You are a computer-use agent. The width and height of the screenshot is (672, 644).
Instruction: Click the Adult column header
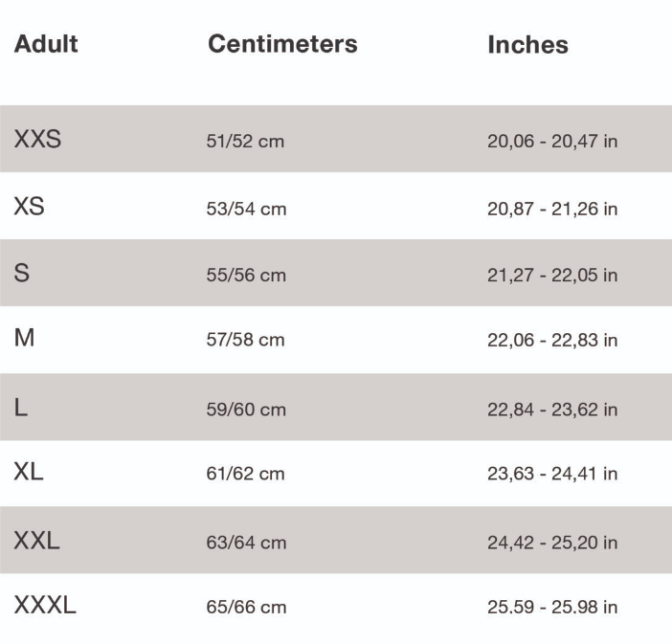pyautogui.click(x=46, y=44)
